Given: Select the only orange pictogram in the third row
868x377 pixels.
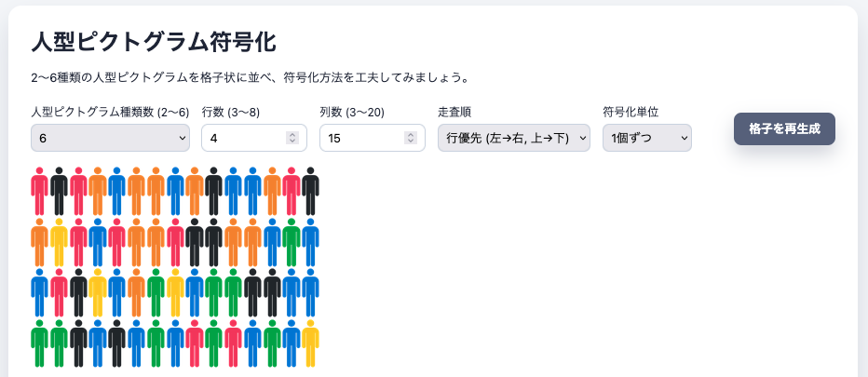Looking at the screenshot, I should click(x=136, y=294).
